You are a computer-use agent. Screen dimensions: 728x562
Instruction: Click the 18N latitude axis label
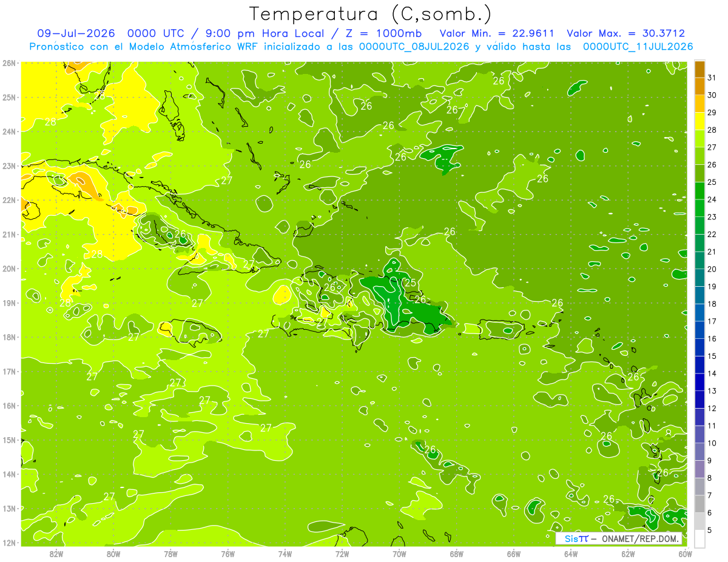click(x=9, y=337)
